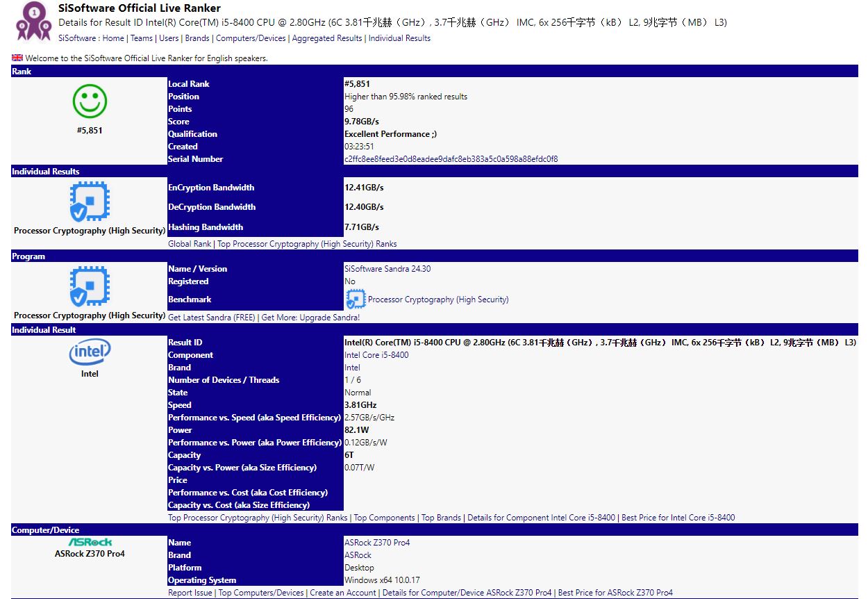Viewport: 868px width, 599px height.
Task: Click the UK flag icon
Action: [x=17, y=58]
